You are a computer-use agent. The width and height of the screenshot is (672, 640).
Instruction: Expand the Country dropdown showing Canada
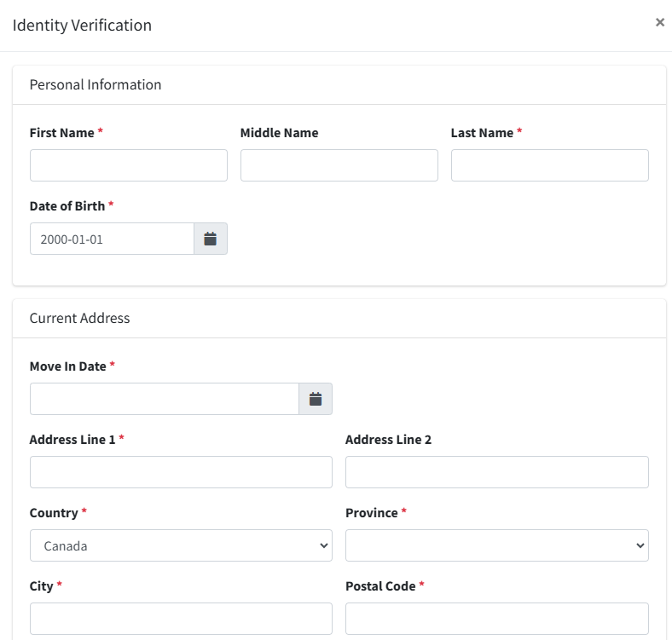tap(181, 545)
